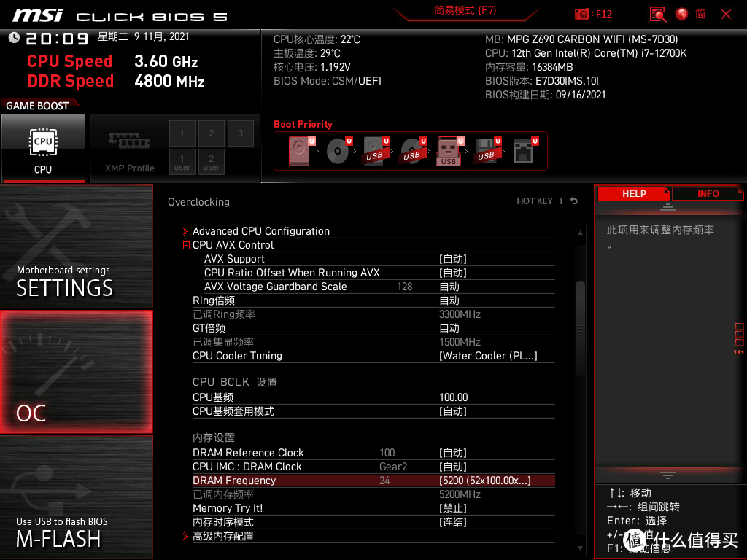Viewport: 747px width, 560px height.
Task: Click the F12 screenshot camera icon
Action: (581, 14)
